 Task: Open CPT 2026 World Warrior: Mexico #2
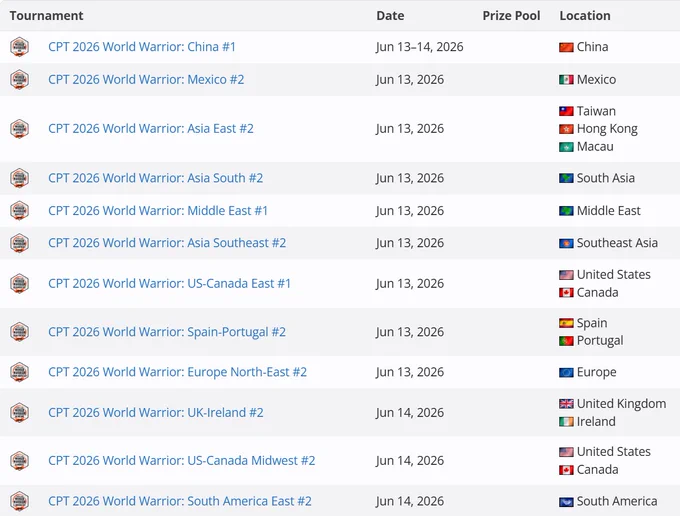tap(146, 80)
